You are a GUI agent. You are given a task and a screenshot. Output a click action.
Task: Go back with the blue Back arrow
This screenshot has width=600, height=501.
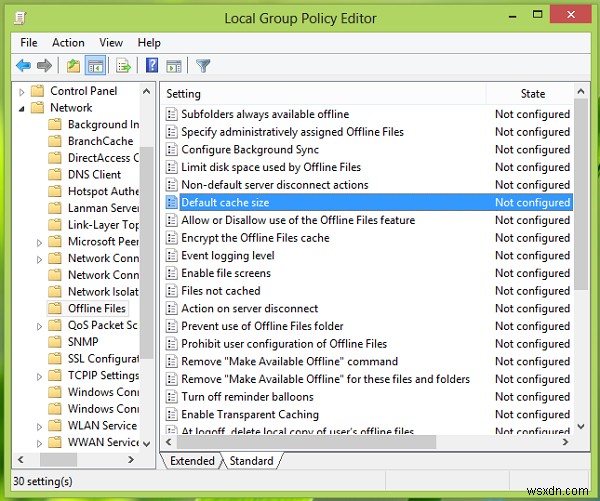coord(23,65)
